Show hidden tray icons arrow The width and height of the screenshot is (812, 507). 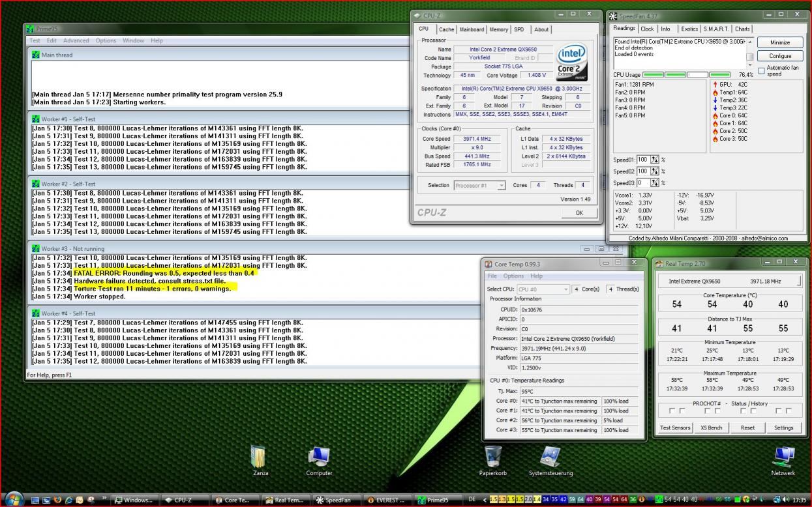pyautogui.click(x=485, y=500)
